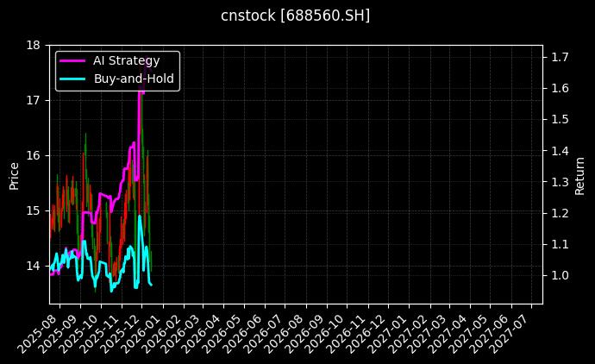Click the AI Strategy legend label
The width and height of the screenshot is (595, 364).
click(126, 60)
